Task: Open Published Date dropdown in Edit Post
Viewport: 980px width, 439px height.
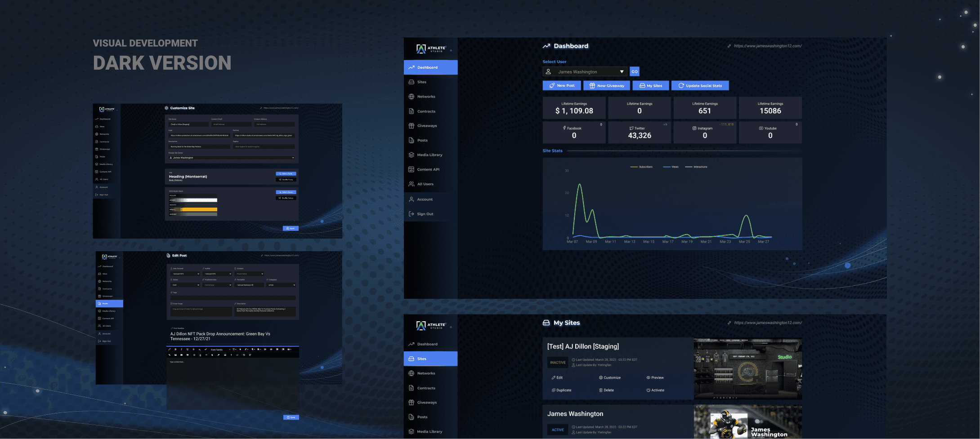Action: (x=217, y=285)
